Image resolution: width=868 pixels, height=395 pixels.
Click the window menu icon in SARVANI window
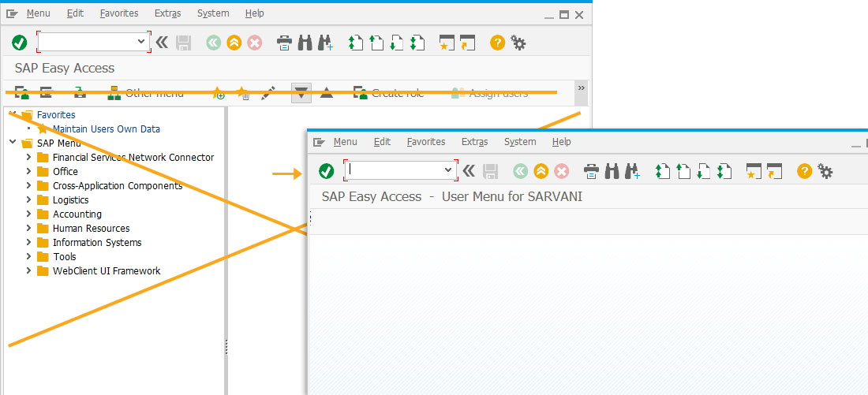point(318,142)
